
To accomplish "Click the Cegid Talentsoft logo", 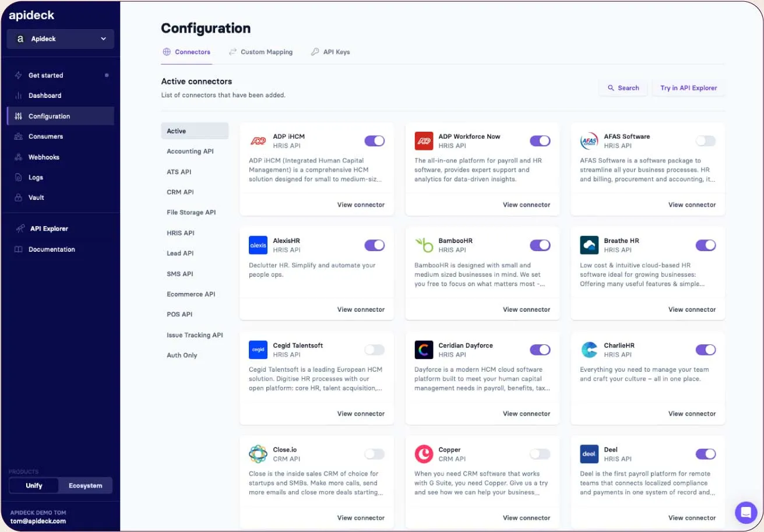I will (258, 350).
